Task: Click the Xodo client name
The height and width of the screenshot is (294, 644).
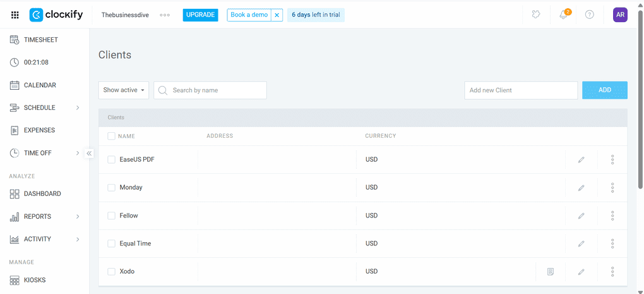Action: click(x=127, y=271)
